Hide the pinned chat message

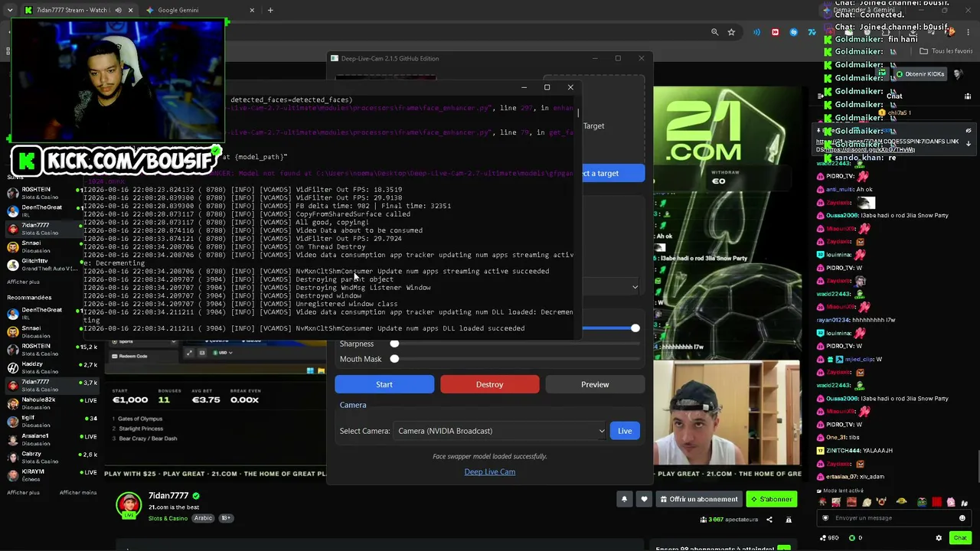pos(969,131)
